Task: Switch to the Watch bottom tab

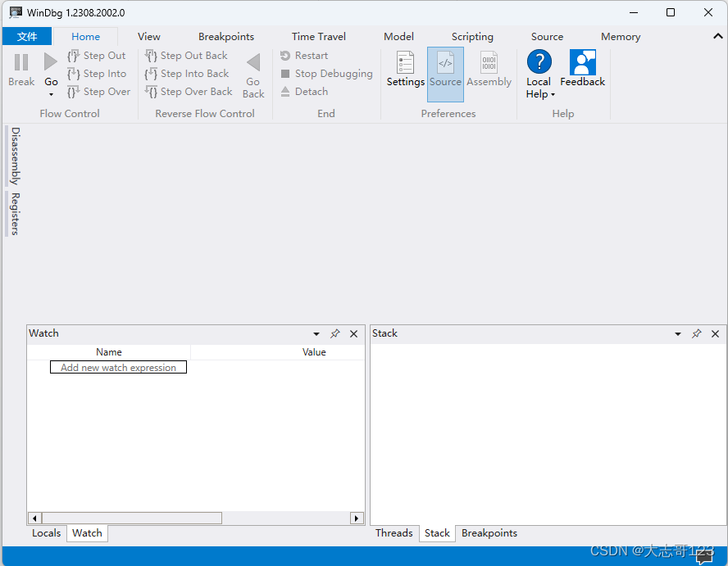Action: point(87,533)
